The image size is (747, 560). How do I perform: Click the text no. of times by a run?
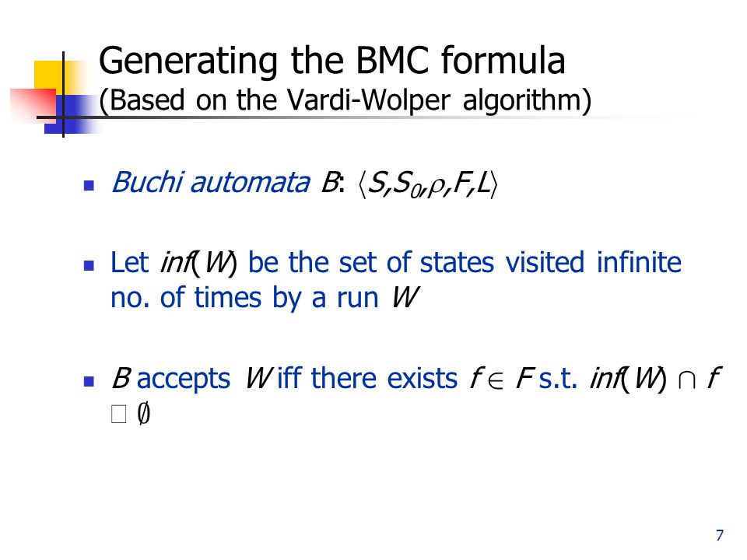(x=244, y=298)
